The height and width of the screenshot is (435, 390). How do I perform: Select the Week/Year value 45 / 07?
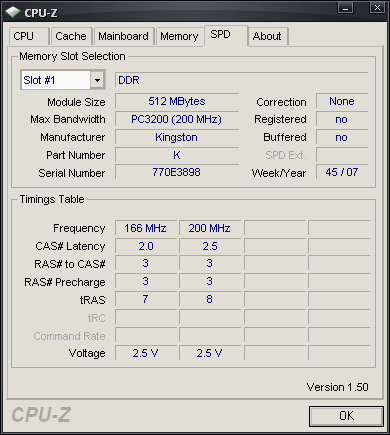pos(342,172)
